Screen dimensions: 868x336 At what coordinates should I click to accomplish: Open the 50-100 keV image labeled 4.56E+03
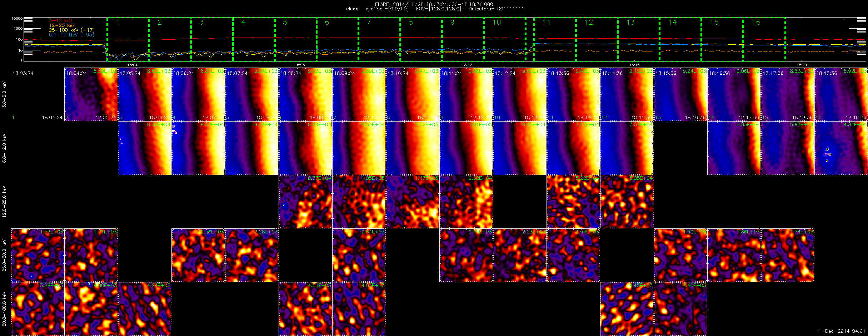(305, 309)
